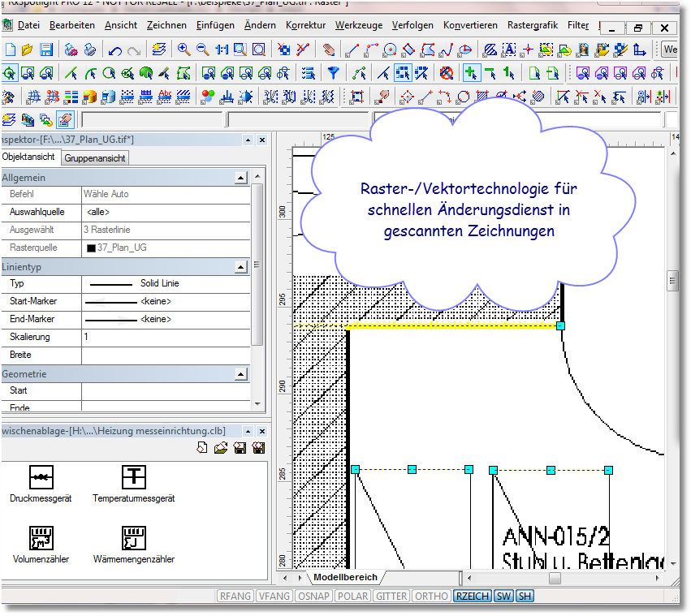Image resolution: width=691 pixels, height=616 pixels.
Task: Toggle ORTHO mode in status bar
Action: click(431, 596)
